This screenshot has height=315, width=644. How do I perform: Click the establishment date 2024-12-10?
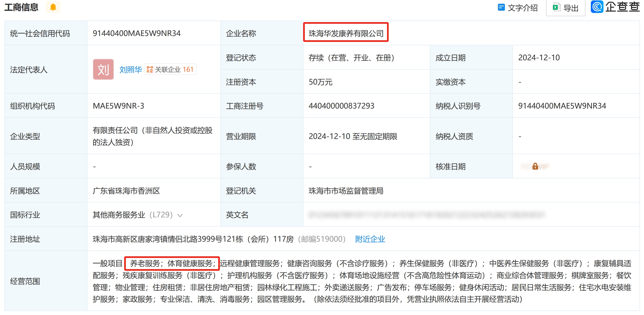tap(539, 58)
